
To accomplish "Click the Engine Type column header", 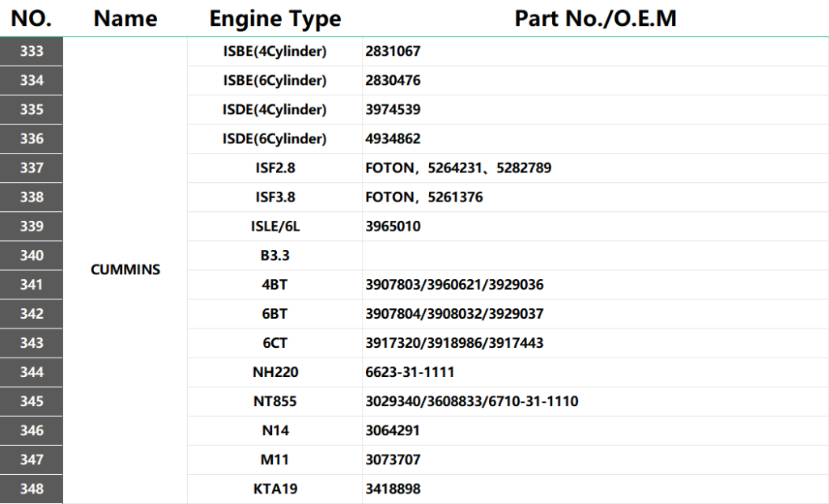I will click(x=275, y=19).
